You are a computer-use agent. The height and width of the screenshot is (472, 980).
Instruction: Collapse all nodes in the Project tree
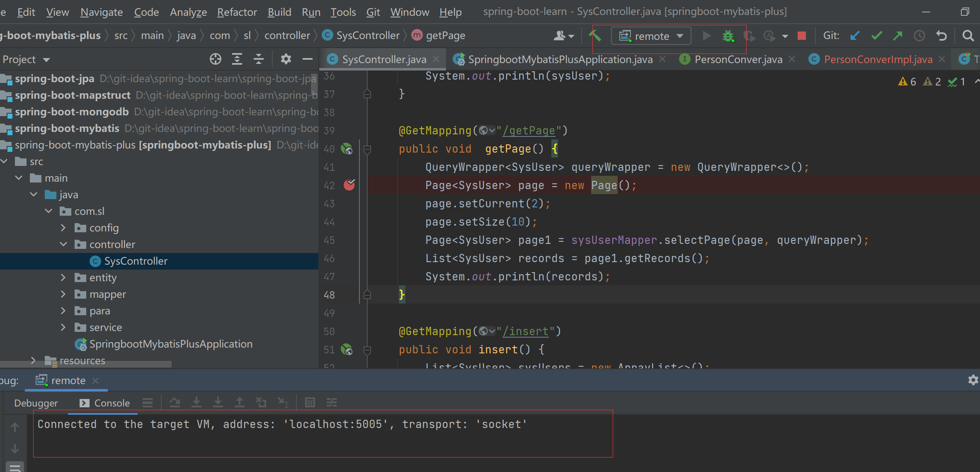coord(258,59)
